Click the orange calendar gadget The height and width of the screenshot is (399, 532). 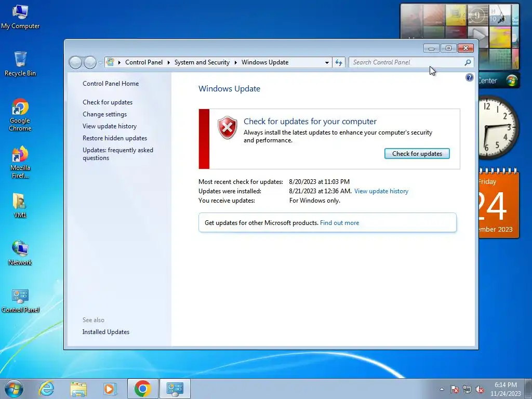pos(499,204)
